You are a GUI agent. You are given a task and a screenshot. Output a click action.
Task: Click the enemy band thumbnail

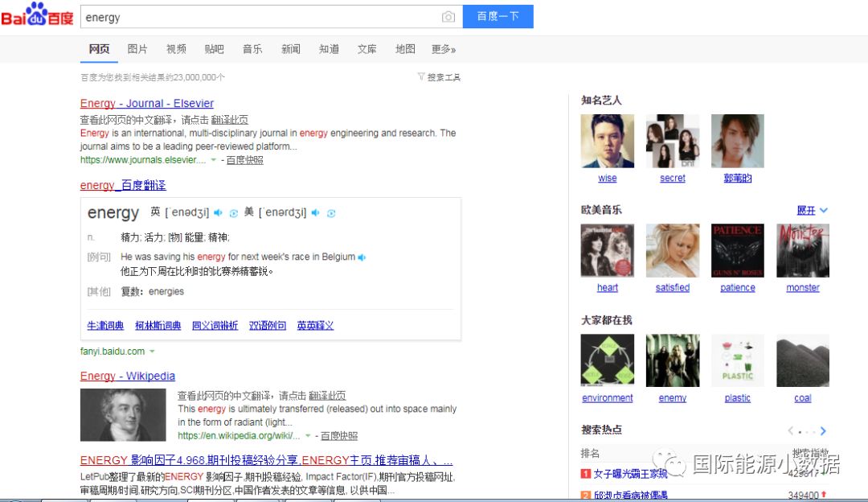[673, 360]
